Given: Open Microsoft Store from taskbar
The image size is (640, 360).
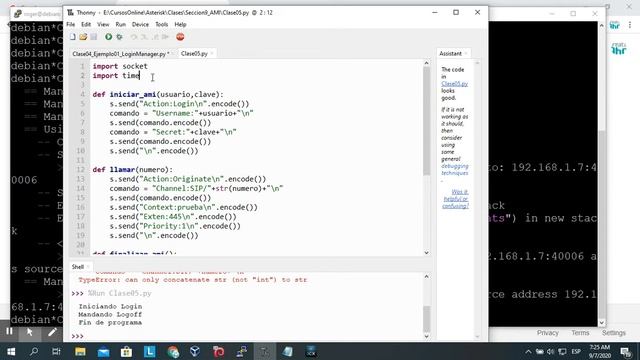Looking at the screenshot, I should [x=126, y=351].
